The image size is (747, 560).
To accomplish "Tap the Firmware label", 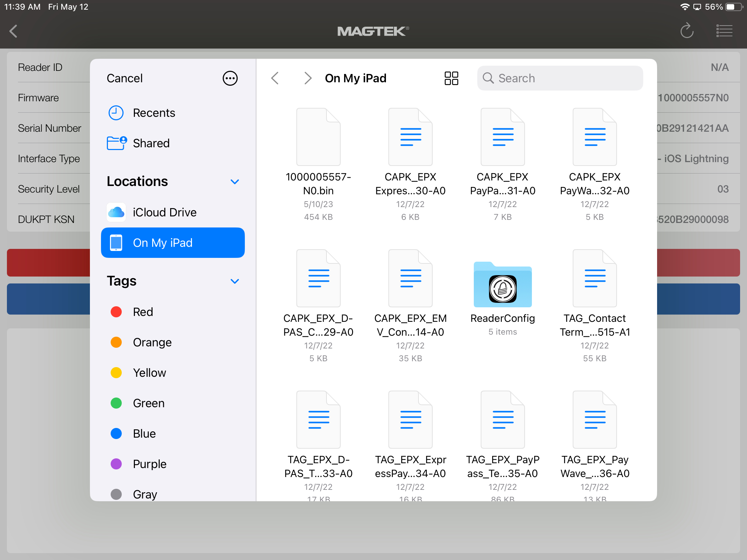I will pos(38,98).
